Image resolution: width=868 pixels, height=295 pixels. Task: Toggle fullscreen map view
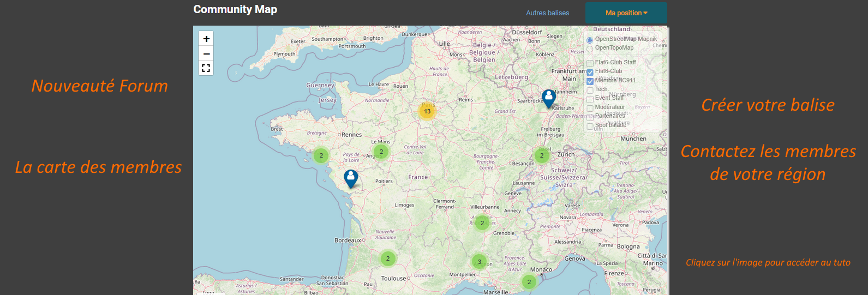(206, 68)
